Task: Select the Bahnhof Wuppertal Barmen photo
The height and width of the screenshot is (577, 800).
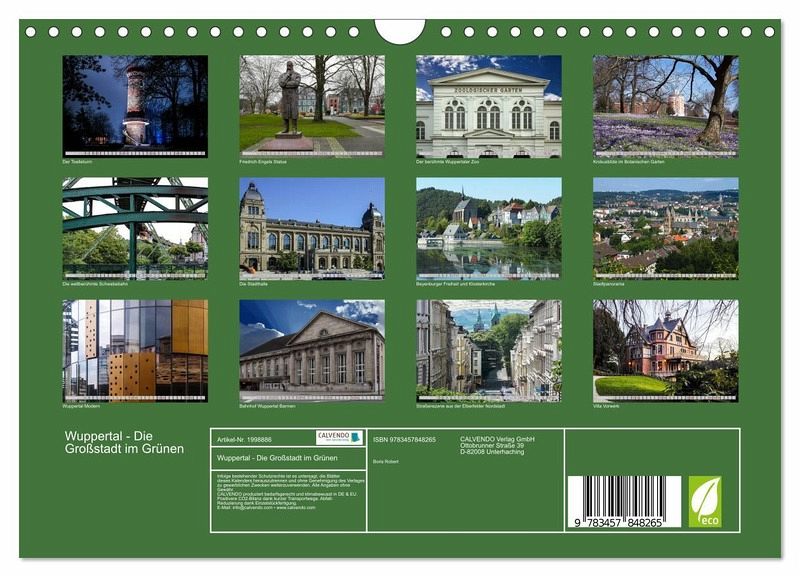Action: click(x=312, y=351)
